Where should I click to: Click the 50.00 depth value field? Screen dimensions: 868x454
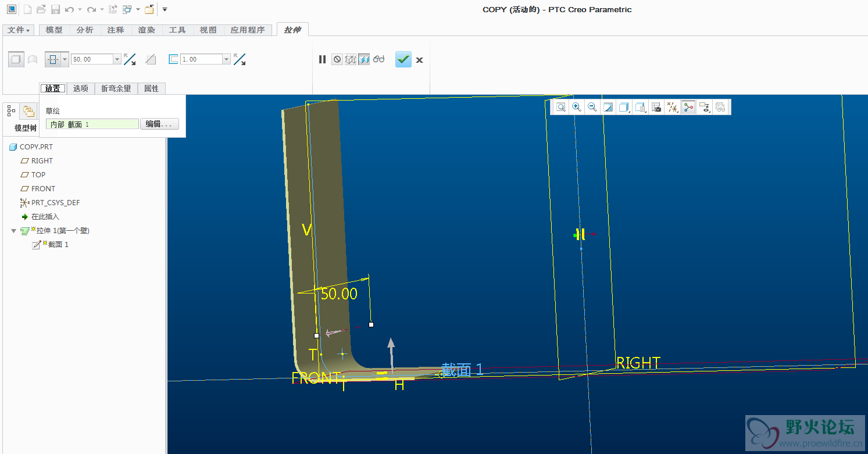click(92, 59)
